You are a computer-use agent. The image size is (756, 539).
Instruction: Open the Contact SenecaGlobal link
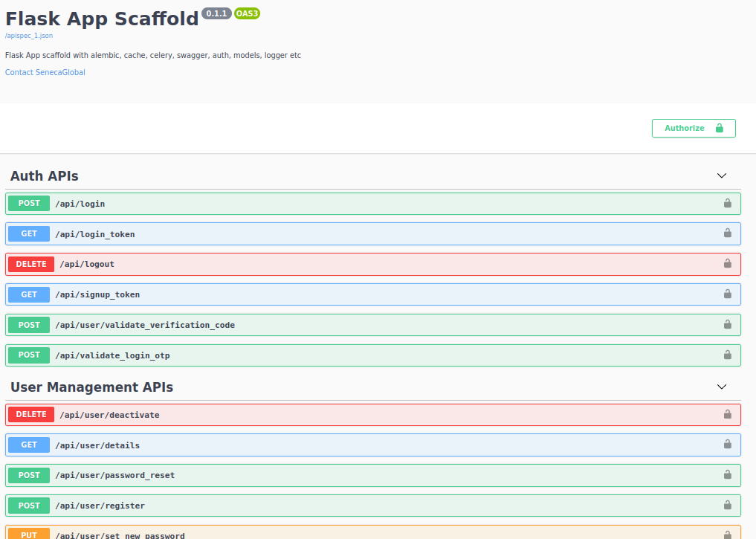click(x=45, y=72)
